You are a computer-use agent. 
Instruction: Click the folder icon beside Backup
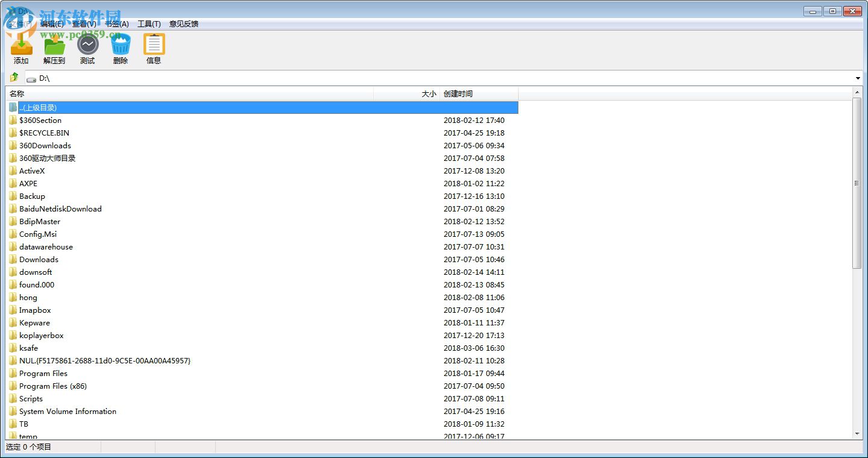click(x=13, y=196)
